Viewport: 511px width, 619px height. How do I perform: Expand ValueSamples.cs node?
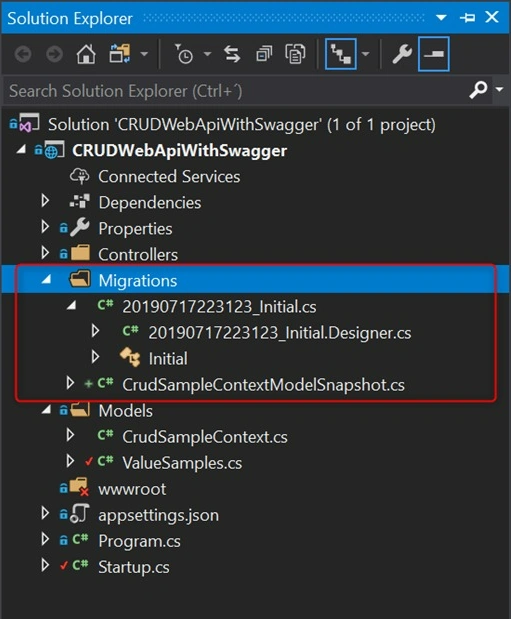(70, 461)
